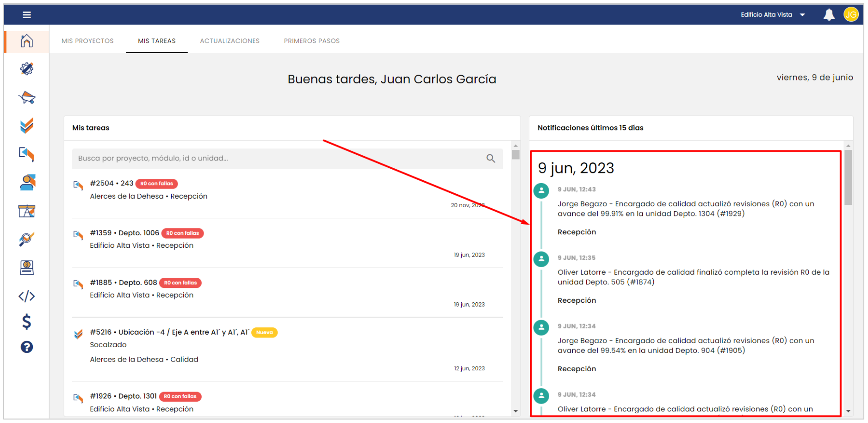The width and height of the screenshot is (868, 423).
Task: Open the double checkmark quality icon
Action: (27, 126)
